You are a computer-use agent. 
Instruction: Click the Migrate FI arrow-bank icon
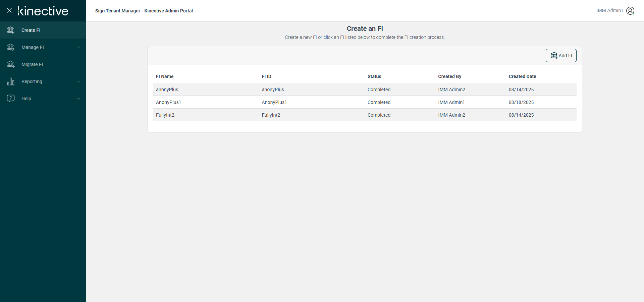pos(11,64)
